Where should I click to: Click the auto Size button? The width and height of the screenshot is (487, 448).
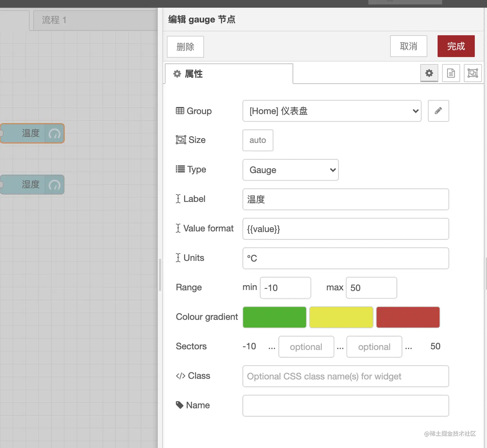click(258, 140)
